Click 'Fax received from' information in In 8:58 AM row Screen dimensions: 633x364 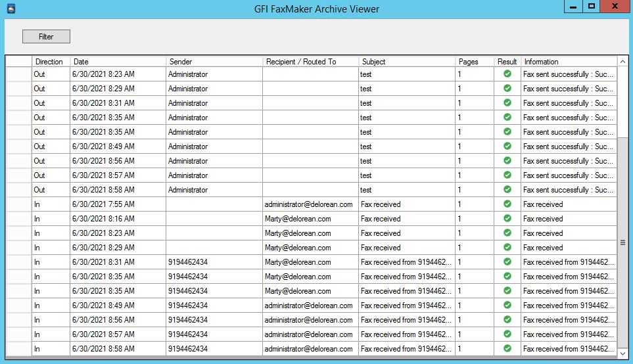(x=568, y=349)
